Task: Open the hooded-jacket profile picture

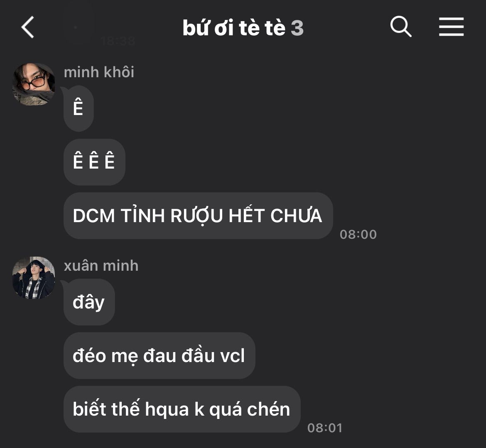Action: click(34, 278)
